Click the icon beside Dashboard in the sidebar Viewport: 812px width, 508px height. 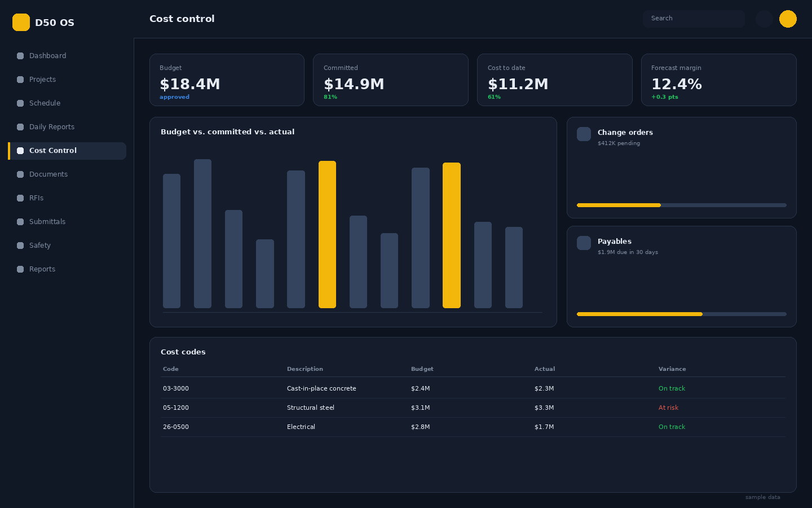[20, 56]
